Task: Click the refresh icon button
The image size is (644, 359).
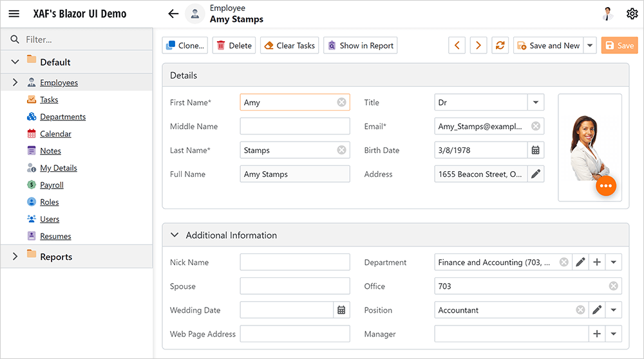Action: point(500,46)
